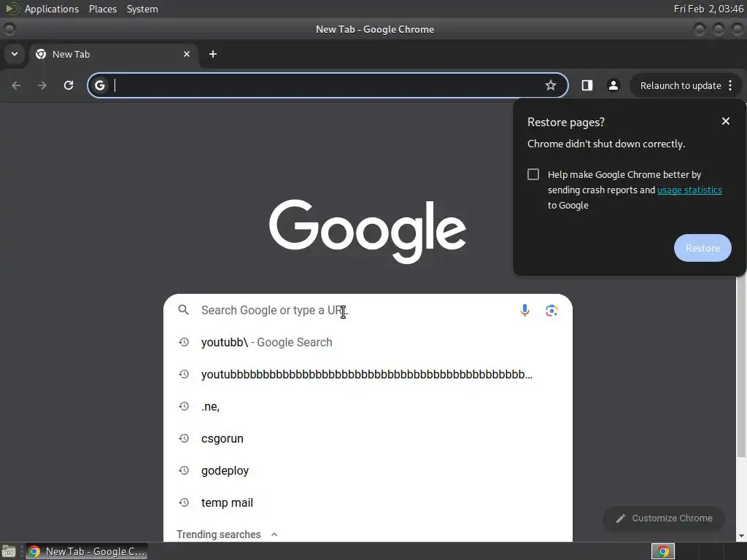Enable sending crash reports checkbox

point(533,174)
